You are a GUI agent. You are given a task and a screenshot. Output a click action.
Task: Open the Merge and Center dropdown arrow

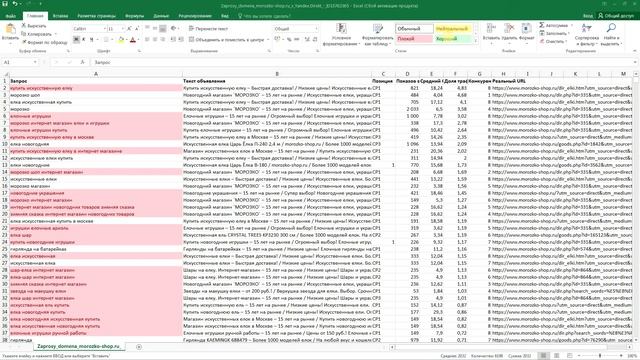(x=268, y=40)
